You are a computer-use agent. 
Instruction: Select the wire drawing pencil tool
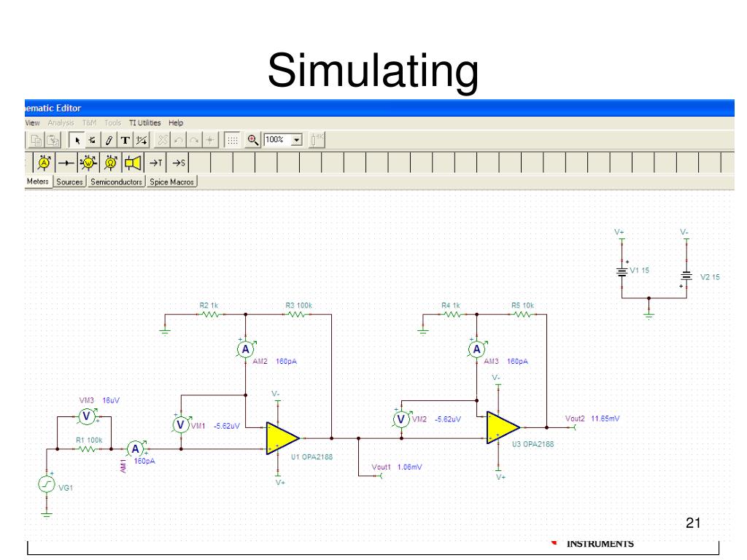[x=109, y=140]
